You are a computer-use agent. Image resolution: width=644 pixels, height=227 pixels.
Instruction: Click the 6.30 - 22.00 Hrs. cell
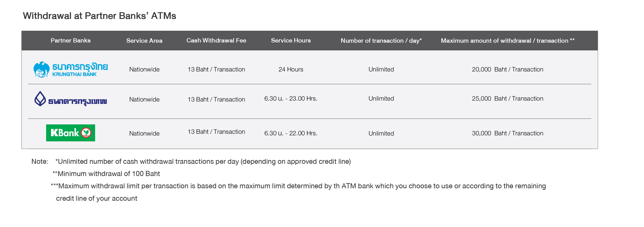click(x=291, y=133)
